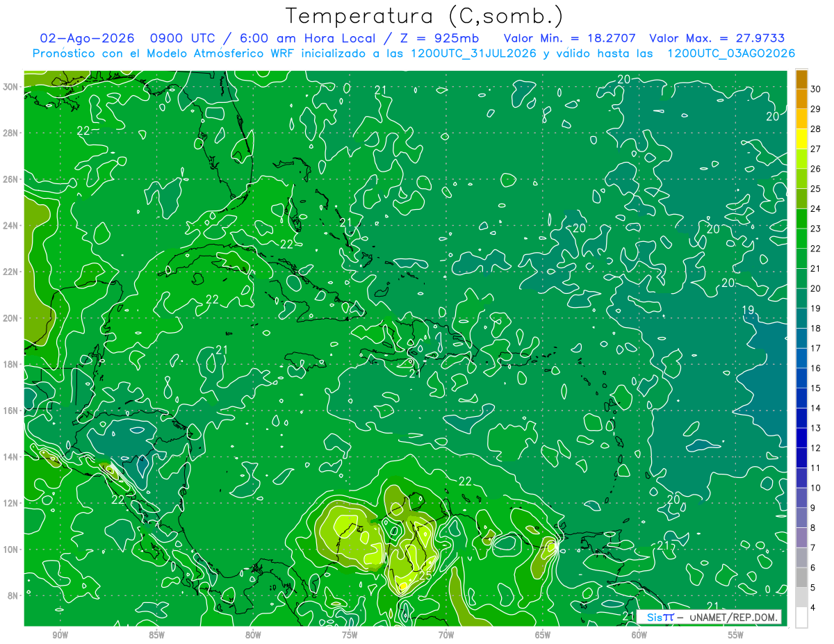834x644 pixels.
Task: Click the 27 value on color scale
Action: (x=815, y=149)
